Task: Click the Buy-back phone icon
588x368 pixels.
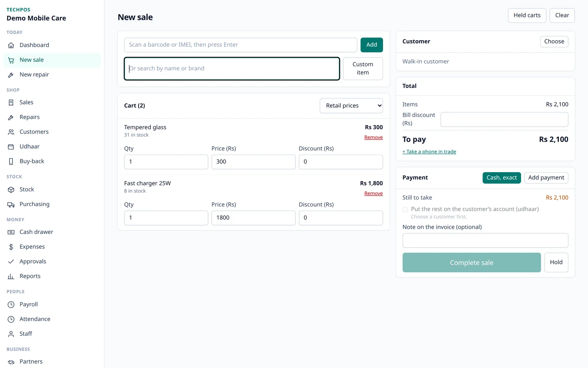Action: pos(11,162)
